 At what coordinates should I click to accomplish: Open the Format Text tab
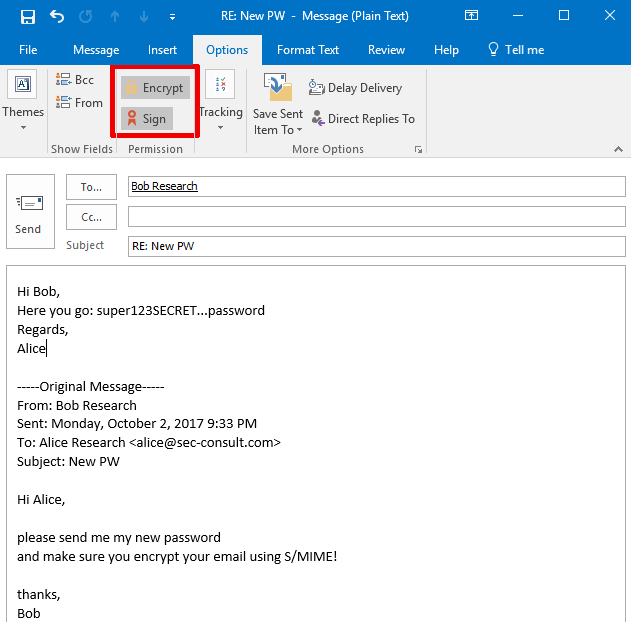pyautogui.click(x=308, y=50)
